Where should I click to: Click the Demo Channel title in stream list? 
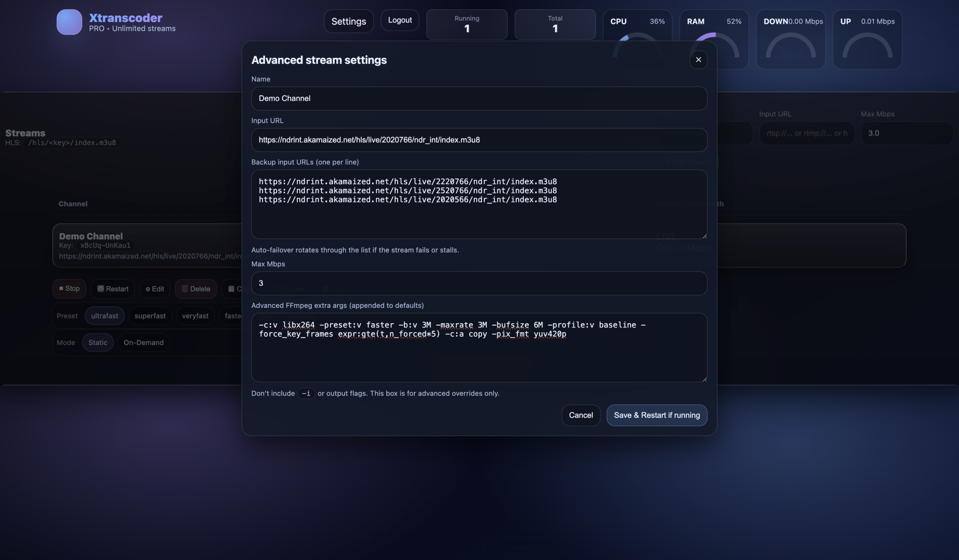click(91, 236)
